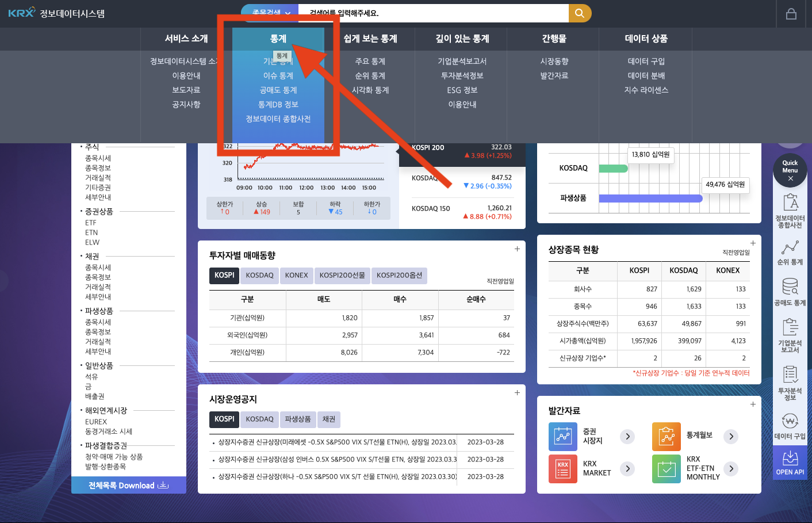Open 공매도 통계 quick menu icon
Screen dimensions: 812x523
coord(790,292)
